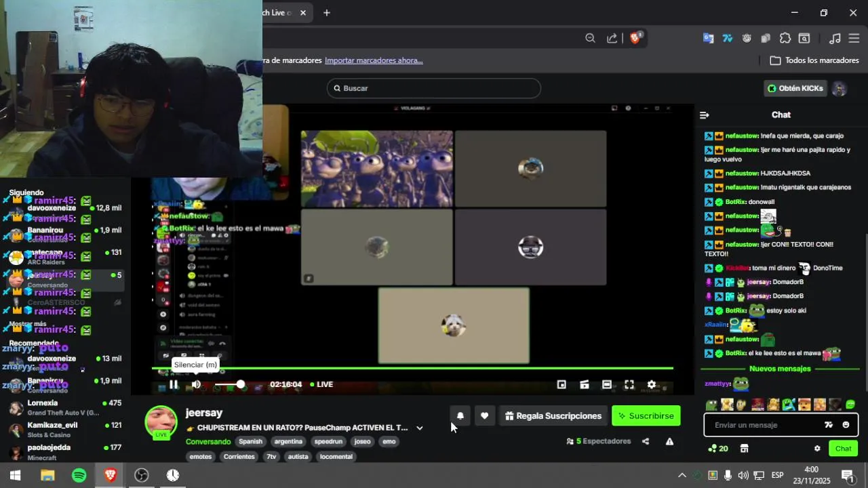Toggle theater mode in the player
868x488 pixels.
coord(607,384)
